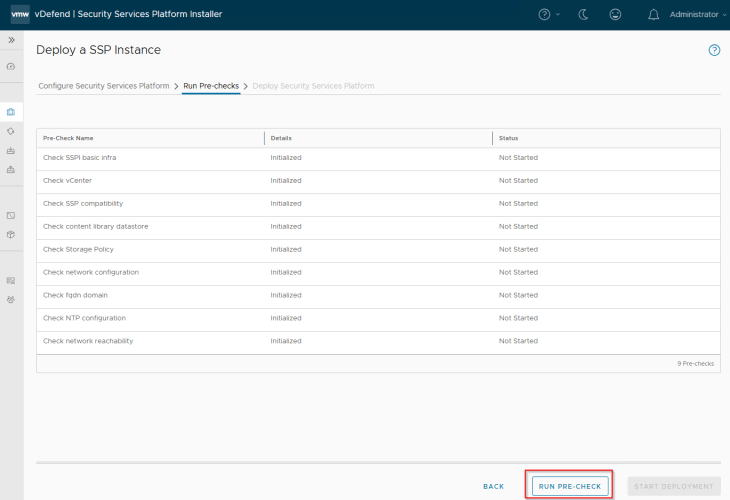The width and height of the screenshot is (730, 500).
Task: Select the Run Pre-checks step tab
Action: tap(211, 86)
